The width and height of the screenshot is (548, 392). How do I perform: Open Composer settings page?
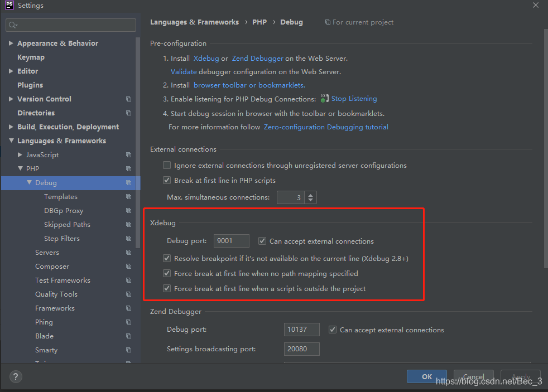pyautogui.click(x=52, y=267)
